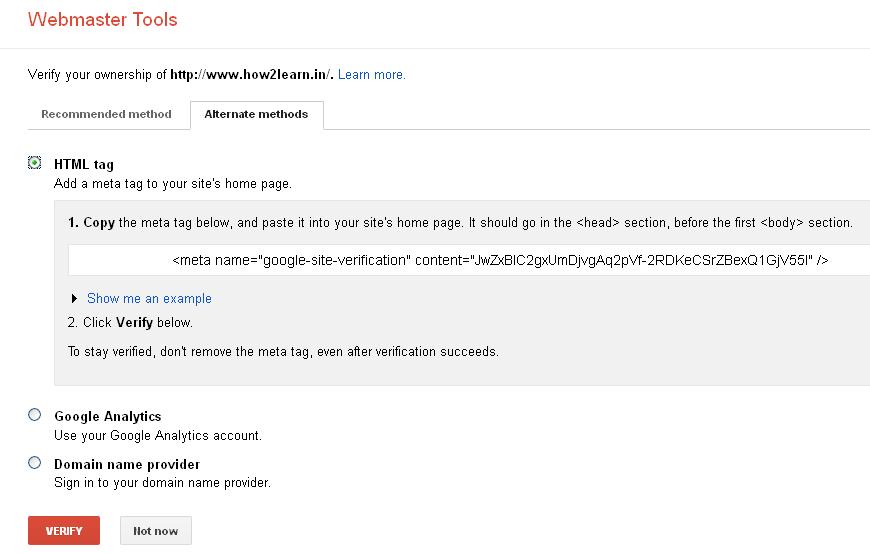Dismiss with the Not now button

pyautogui.click(x=156, y=531)
